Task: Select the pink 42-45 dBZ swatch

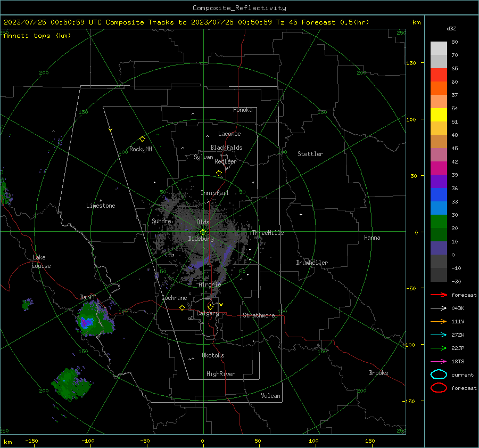Action: click(439, 154)
